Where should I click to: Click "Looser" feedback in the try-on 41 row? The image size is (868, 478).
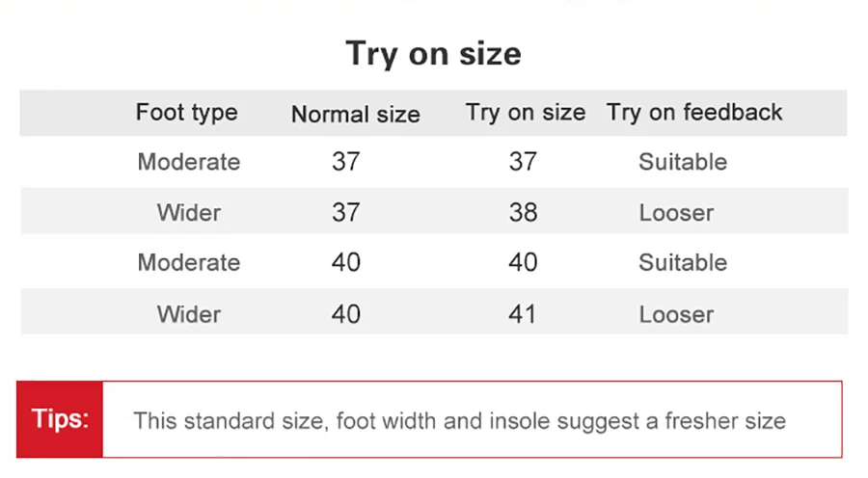(x=675, y=314)
